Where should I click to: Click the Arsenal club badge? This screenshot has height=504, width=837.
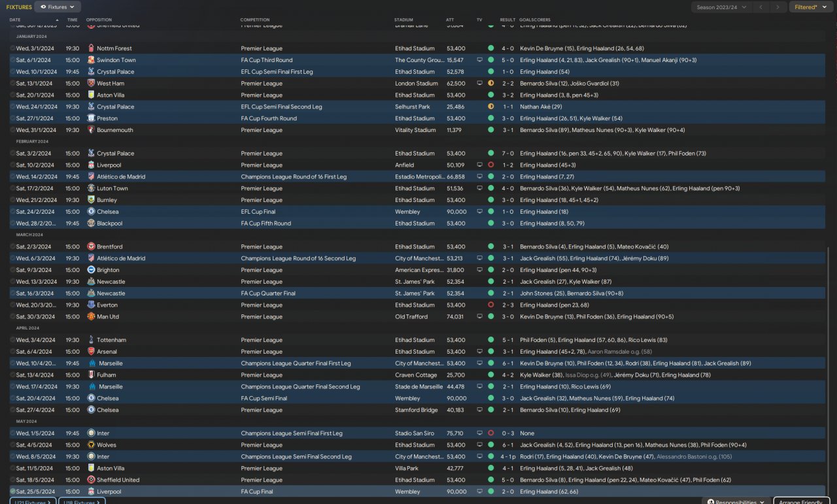tap(91, 352)
